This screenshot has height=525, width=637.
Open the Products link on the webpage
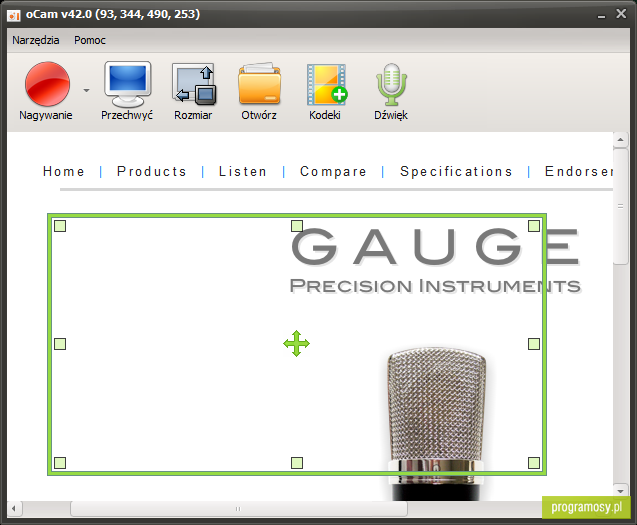[x=152, y=171]
